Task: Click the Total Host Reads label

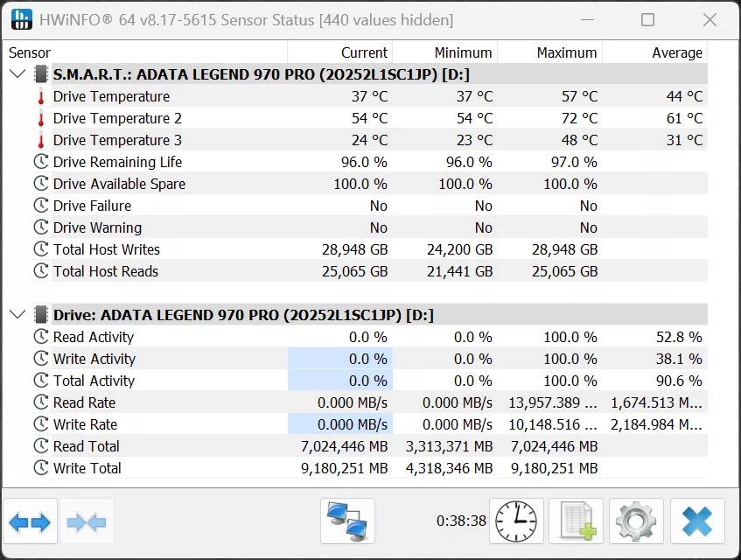Action: (105, 271)
